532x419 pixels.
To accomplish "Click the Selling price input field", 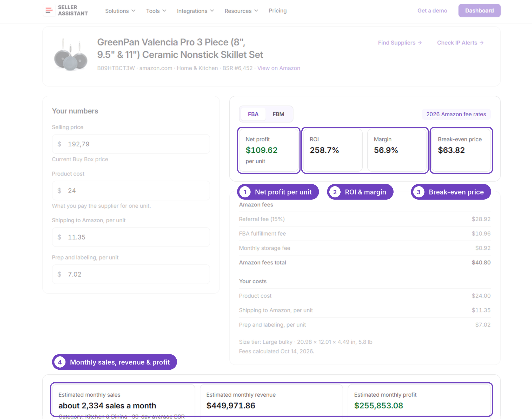I will point(131,144).
